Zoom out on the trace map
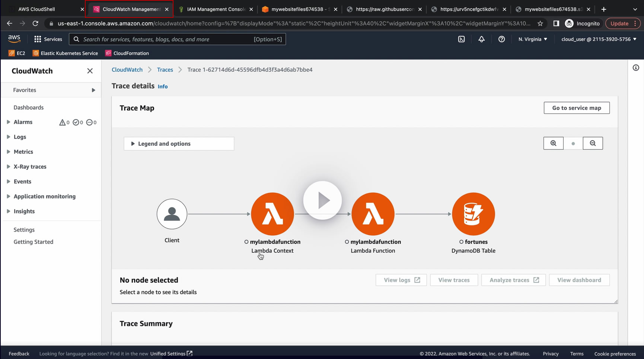Screen dimensions: 644x359 click(x=593, y=143)
